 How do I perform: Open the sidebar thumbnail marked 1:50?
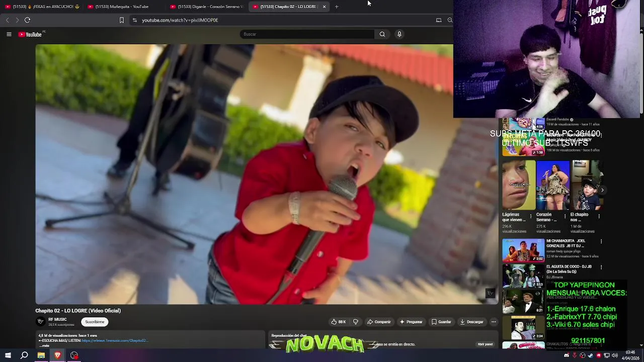523,145
